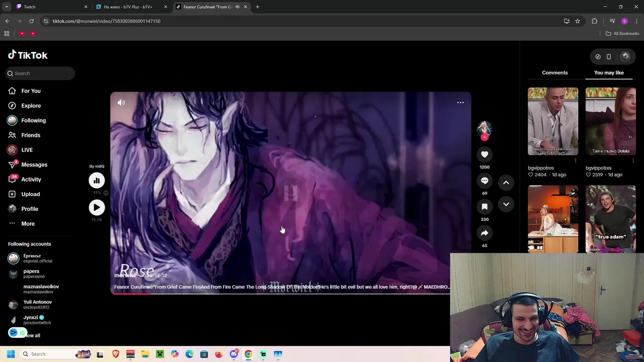644x362 pixels.
Task: Open Ергенът followed account
Action: point(30,258)
